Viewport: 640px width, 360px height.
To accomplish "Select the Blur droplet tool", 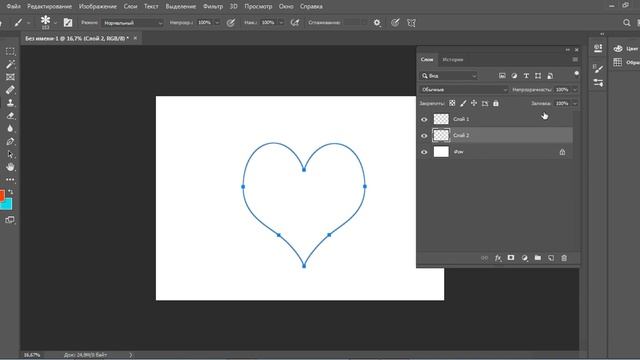I will pos(10,128).
